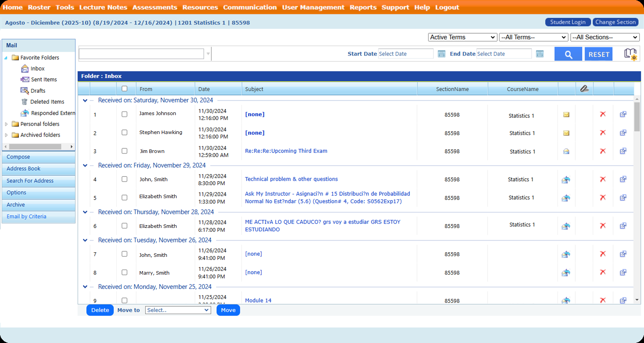Open the book icon beside RESET
644x343 pixels.
[x=630, y=54]
